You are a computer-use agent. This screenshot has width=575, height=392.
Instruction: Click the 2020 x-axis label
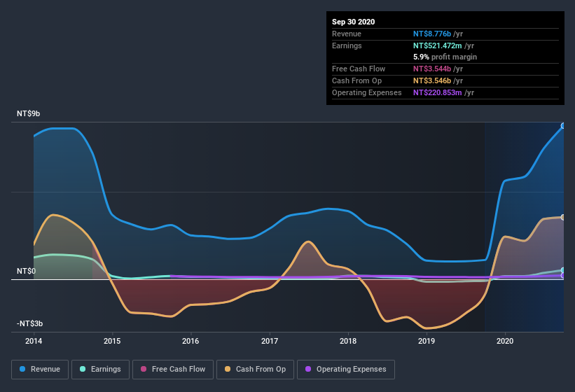(505, 341)
